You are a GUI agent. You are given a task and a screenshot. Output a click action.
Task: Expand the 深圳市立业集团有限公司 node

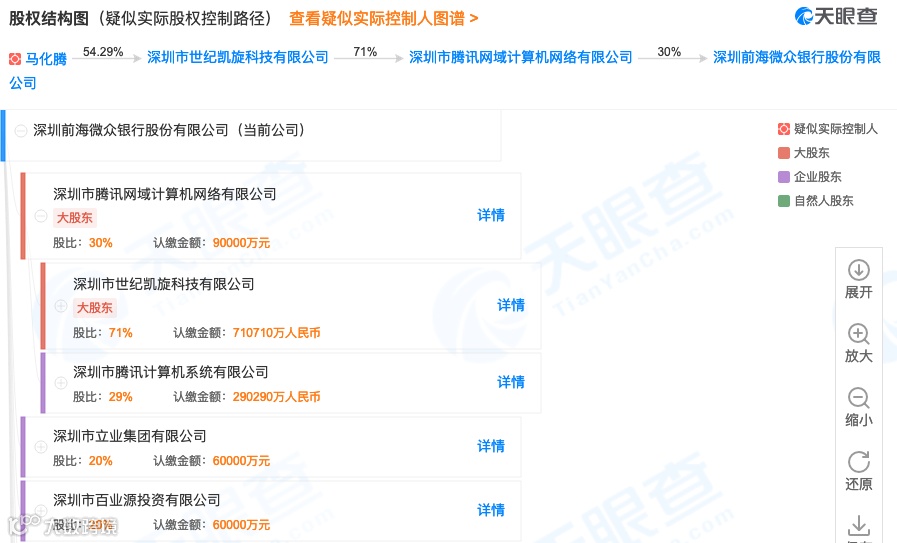click(41, 447)
